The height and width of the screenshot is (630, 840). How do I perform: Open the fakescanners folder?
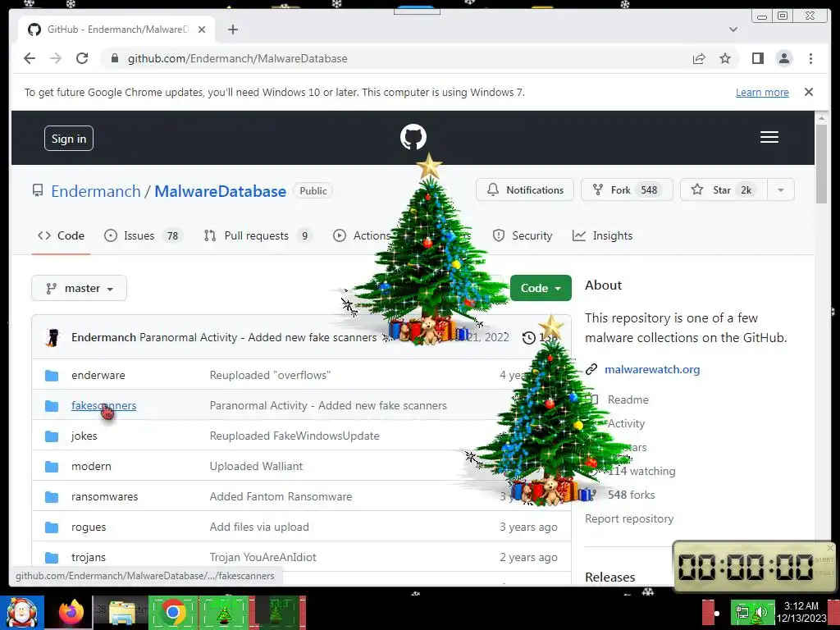(104, 405)
